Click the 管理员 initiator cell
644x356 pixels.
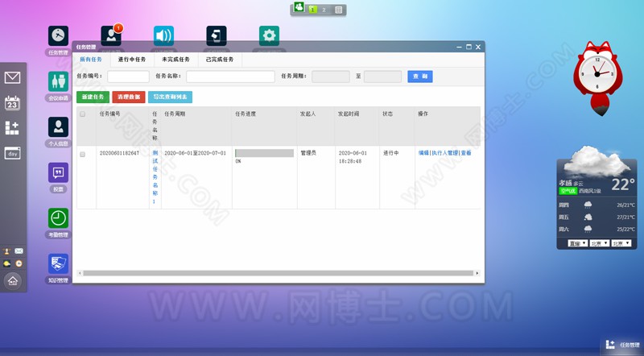[x=308, y=153]
